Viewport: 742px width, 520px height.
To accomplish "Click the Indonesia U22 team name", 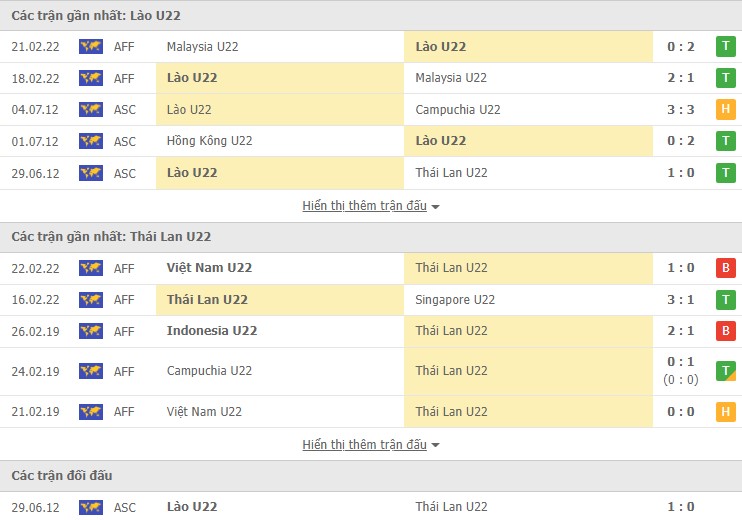I will click(x=212, y=331).
